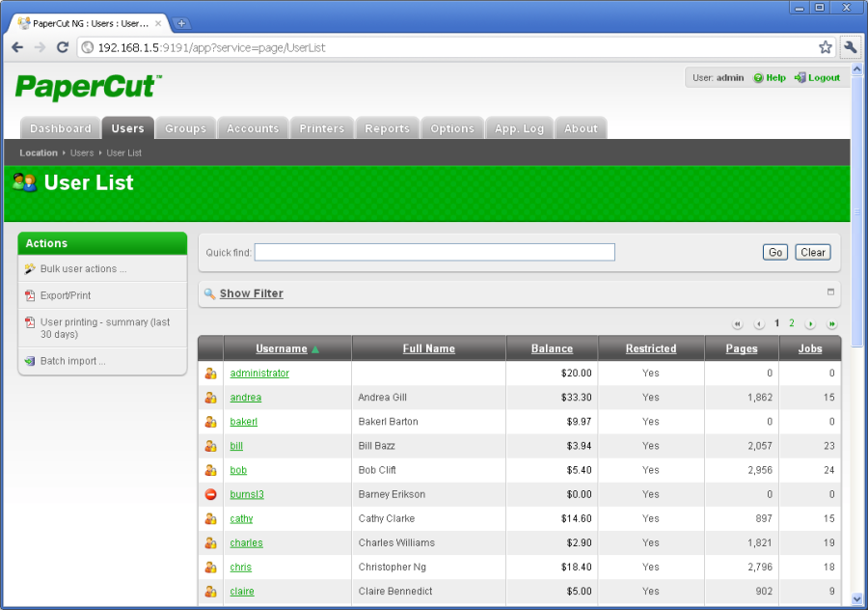This screenshot has width=868, height=610.
Task: Open the browser wrench menu
Action: 850,47
